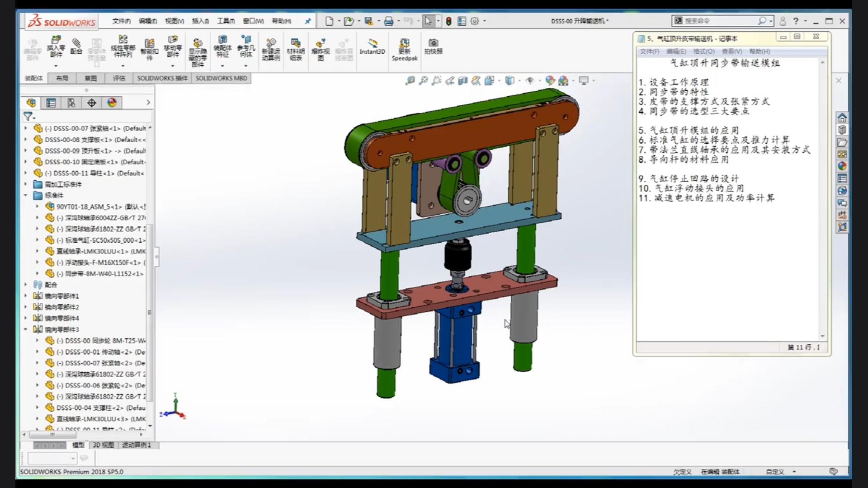Expand the 配合 assembly folder
Viewport: 868px width, 488px height.
[x=26, y=284]
